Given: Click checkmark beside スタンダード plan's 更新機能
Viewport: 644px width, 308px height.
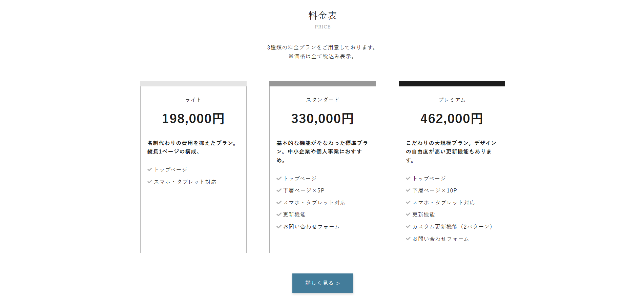Looking at the screenshot, I should click(279, 214).
